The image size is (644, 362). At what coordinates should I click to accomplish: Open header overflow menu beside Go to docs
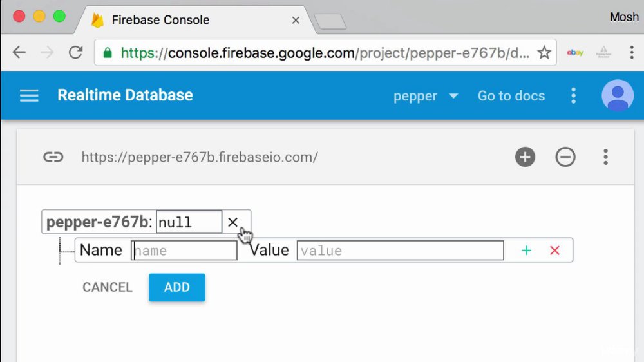coord(573,96)
